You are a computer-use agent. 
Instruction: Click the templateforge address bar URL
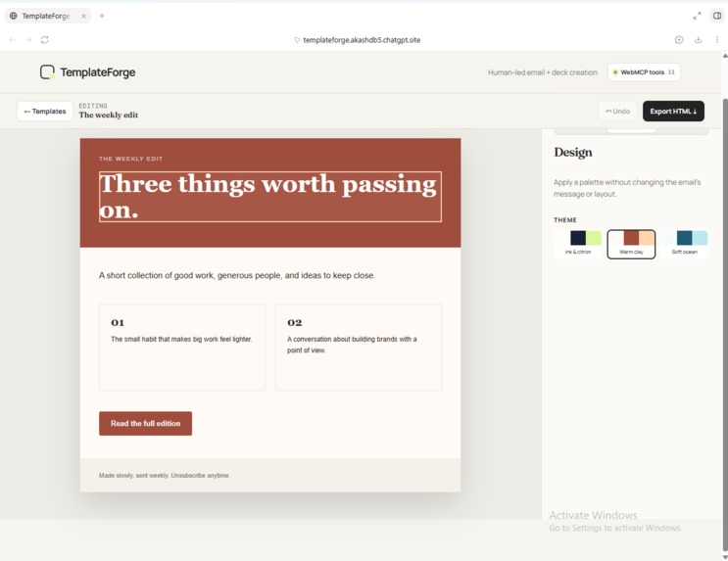pyautogui.click(x=362, y=40)
